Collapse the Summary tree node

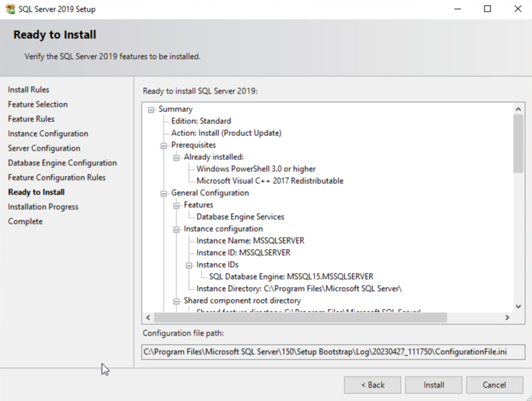pos(151,109)
